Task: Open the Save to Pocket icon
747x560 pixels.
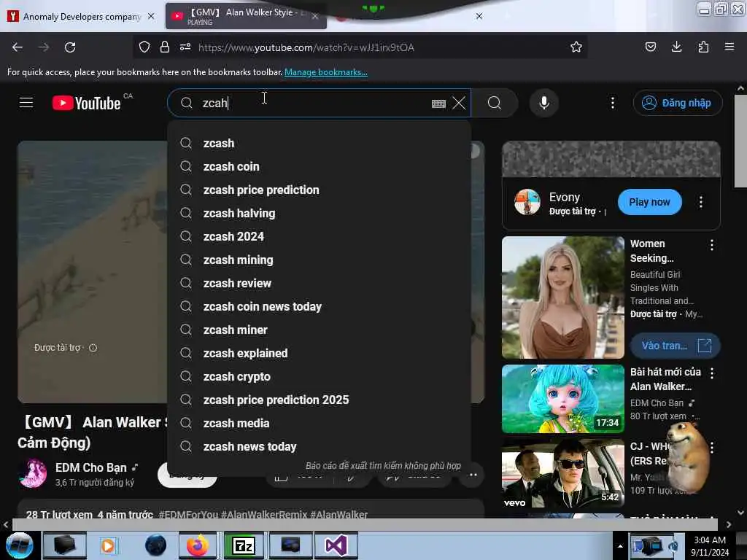Action: tap(650, 47)
